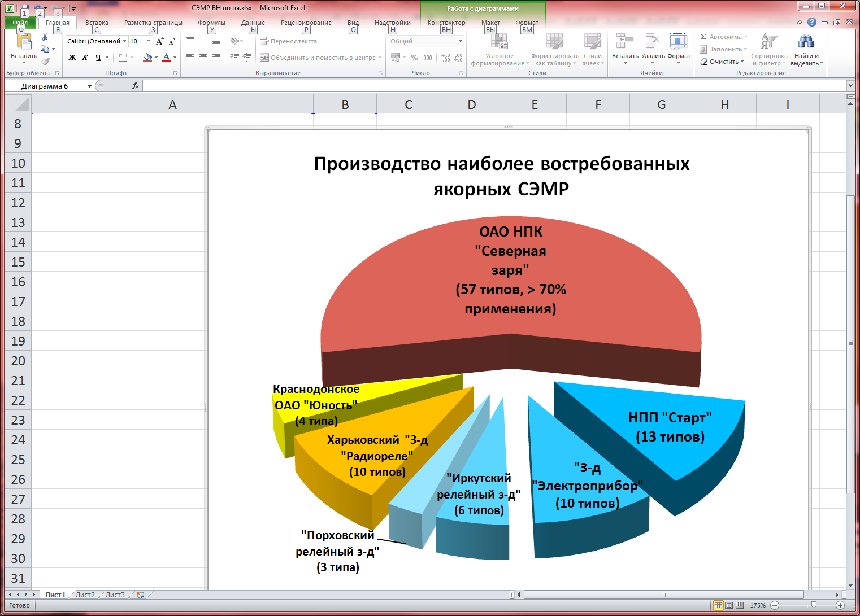Open the Clipboard pane launcher (Буфер обмена)

57,73
